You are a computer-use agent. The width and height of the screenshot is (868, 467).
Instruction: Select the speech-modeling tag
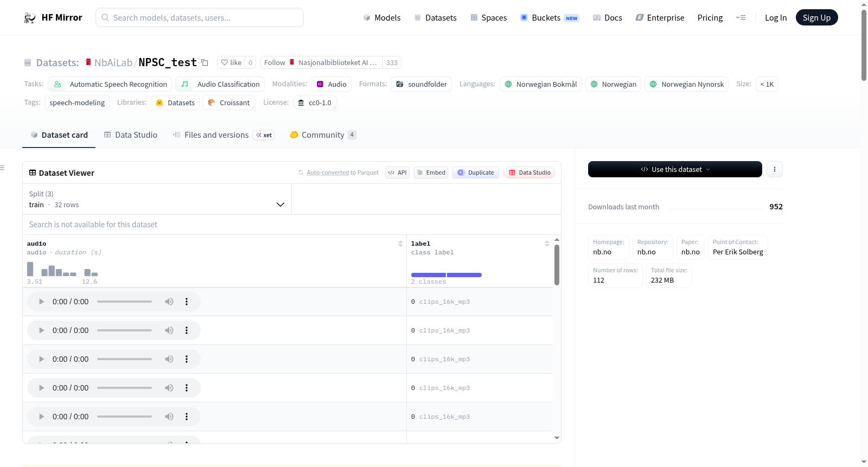(77, 103)
